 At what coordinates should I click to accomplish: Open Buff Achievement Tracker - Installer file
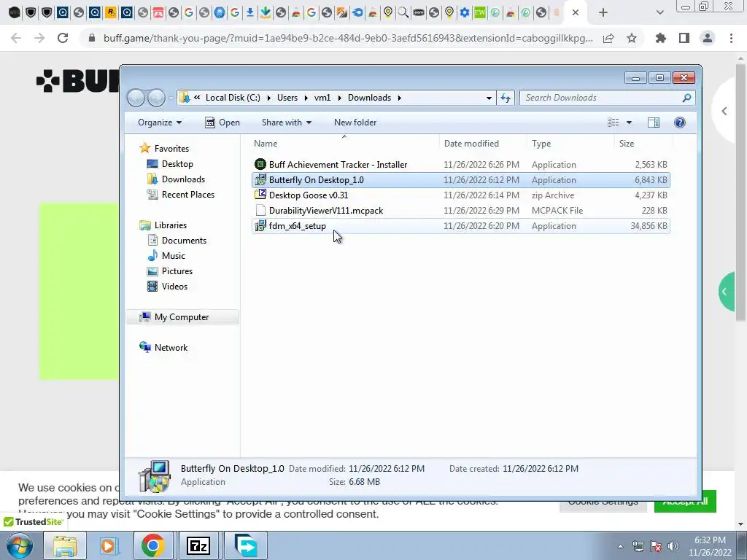[460, 165]
